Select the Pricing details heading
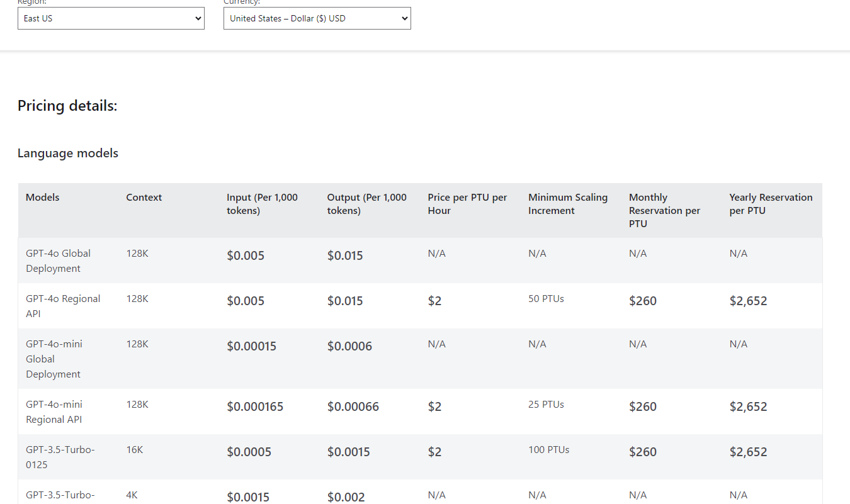 (67, 106)
